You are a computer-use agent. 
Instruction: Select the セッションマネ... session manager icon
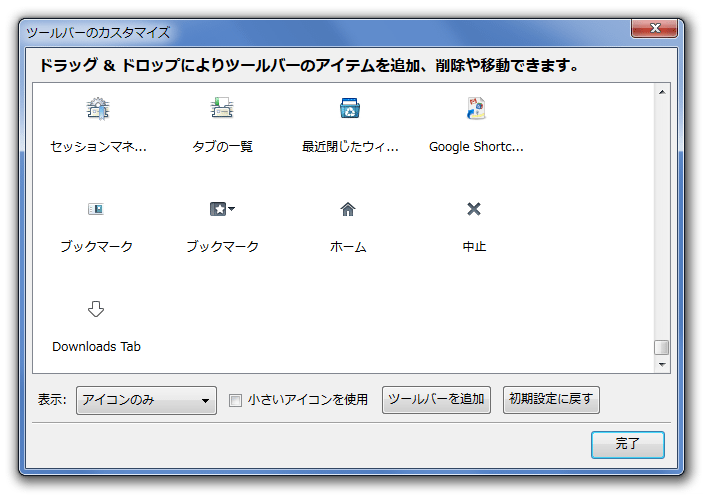[x=98, y=109]
